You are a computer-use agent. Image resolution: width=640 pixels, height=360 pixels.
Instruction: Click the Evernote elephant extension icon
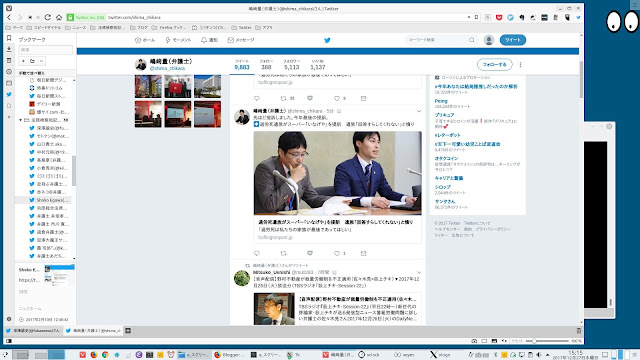click(522, 17)
